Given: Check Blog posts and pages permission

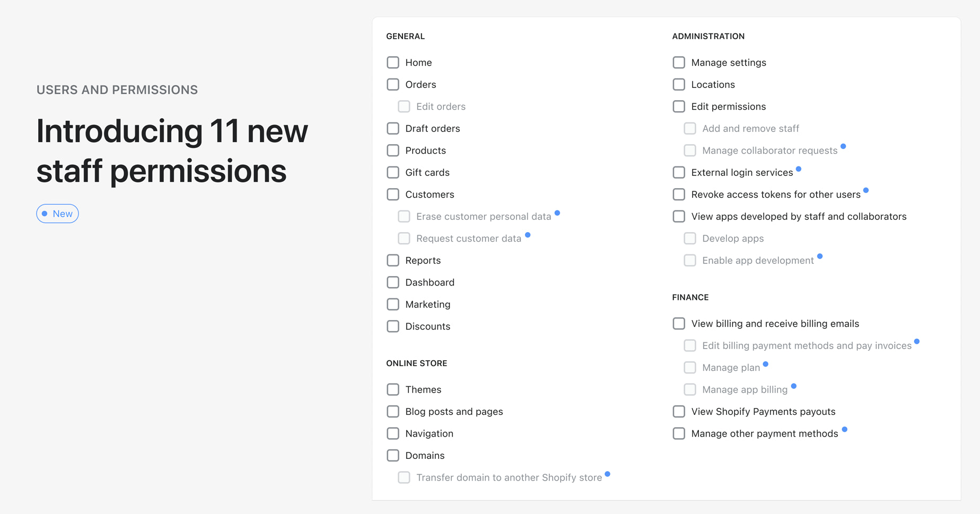Looking at the screenshot, I should click(x=393, y=411).
